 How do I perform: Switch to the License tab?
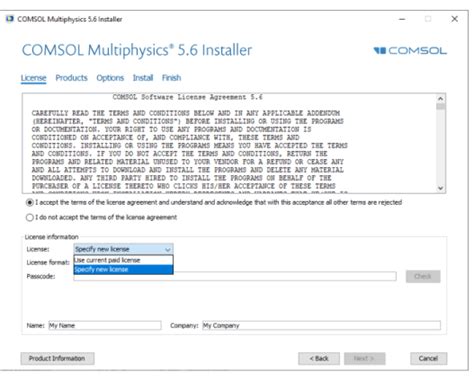tap(33, 78)
